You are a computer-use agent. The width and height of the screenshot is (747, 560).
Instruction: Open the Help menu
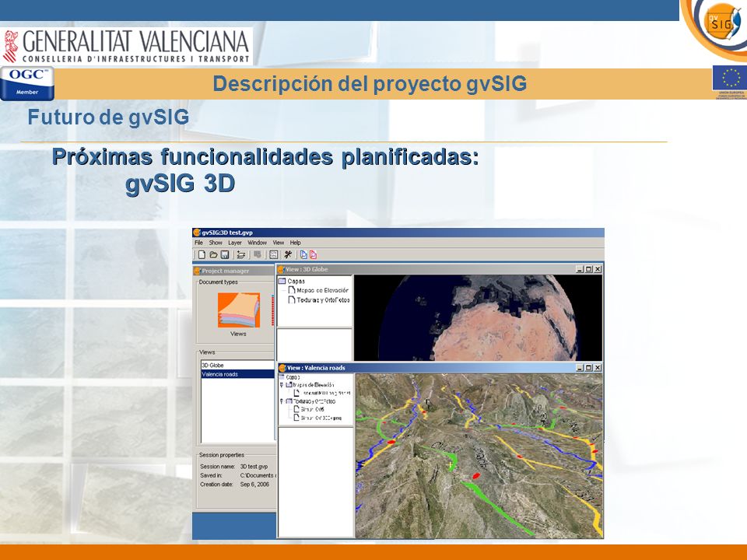point(296,243)
